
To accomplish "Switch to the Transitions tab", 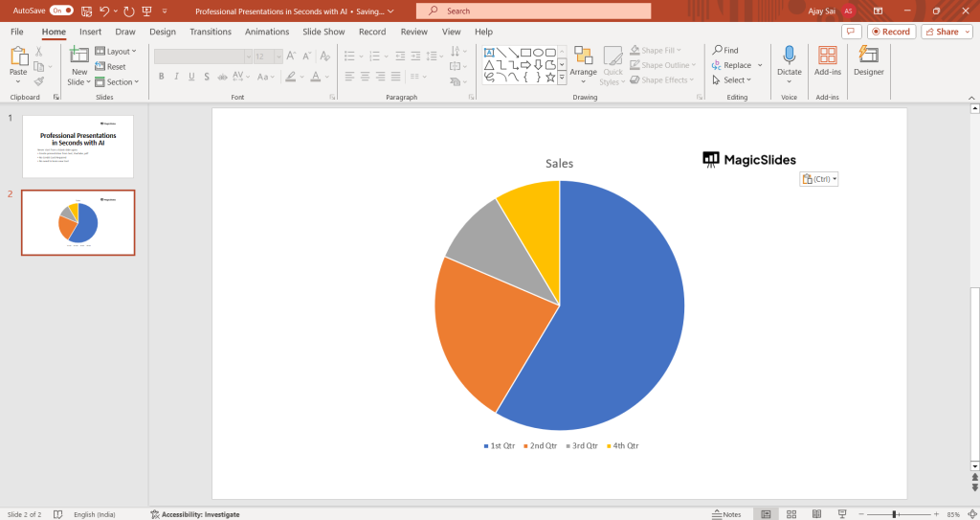I will (x=211, y=32).
